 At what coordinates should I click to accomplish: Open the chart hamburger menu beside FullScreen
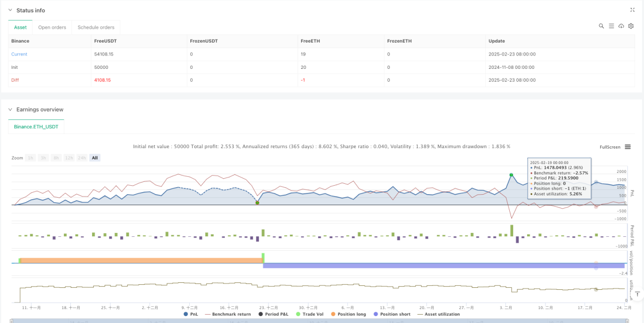pos(628,147)
